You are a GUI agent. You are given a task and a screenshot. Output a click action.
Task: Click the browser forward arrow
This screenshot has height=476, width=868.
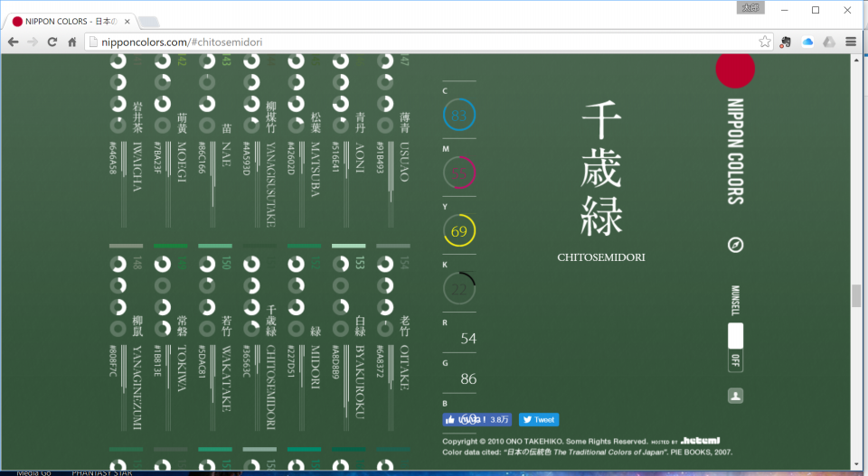(33, 42)
